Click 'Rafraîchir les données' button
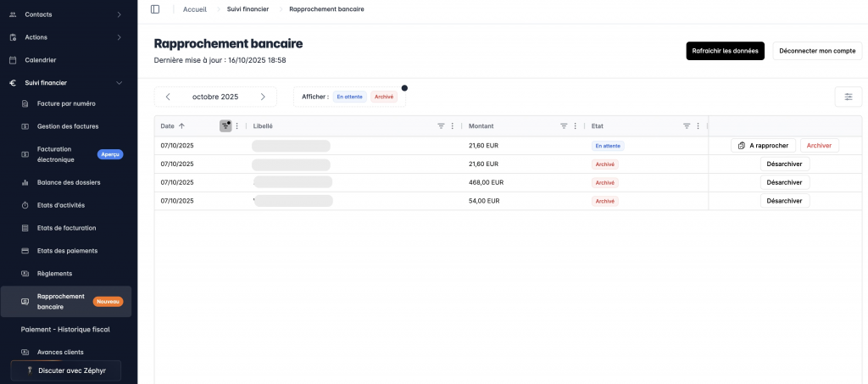This screenshot has width=868, height=384. click(725, 51)
